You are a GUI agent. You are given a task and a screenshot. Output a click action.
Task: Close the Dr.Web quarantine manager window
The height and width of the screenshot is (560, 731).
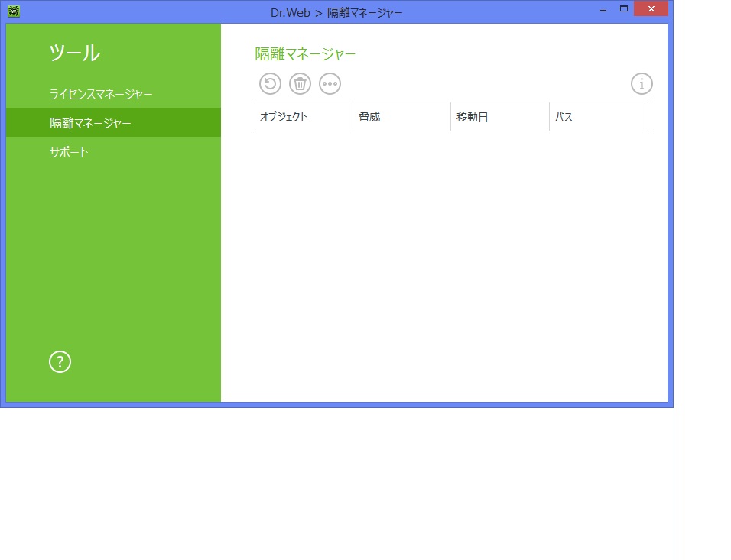tap(651, 9)
